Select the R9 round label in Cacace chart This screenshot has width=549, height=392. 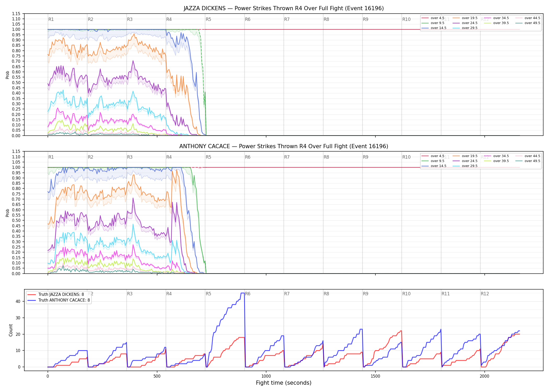365,157
